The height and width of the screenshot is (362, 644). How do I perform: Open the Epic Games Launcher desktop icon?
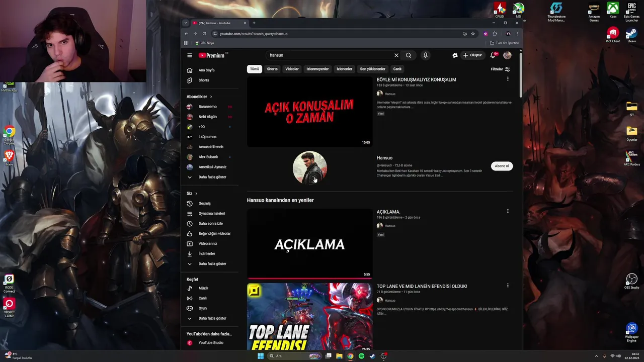[x=631, y=12]
